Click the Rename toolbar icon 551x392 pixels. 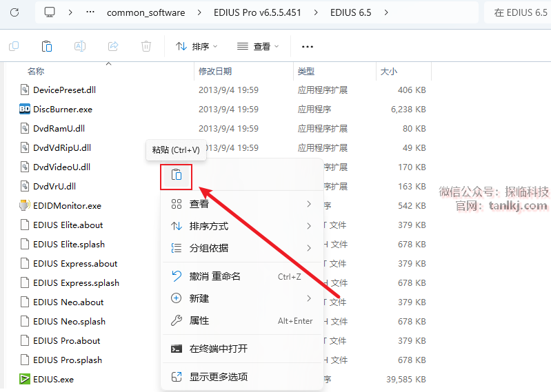pos(80,46)
